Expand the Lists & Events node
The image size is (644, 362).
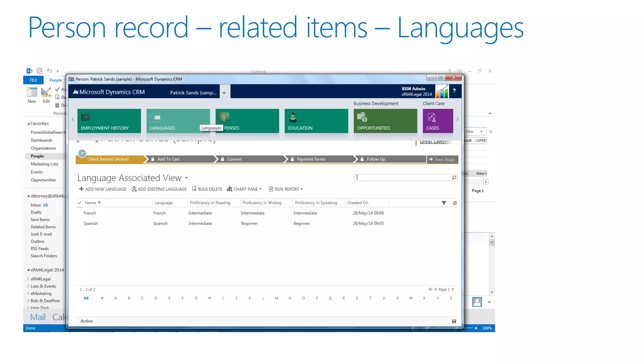click(x=28, y=286)
